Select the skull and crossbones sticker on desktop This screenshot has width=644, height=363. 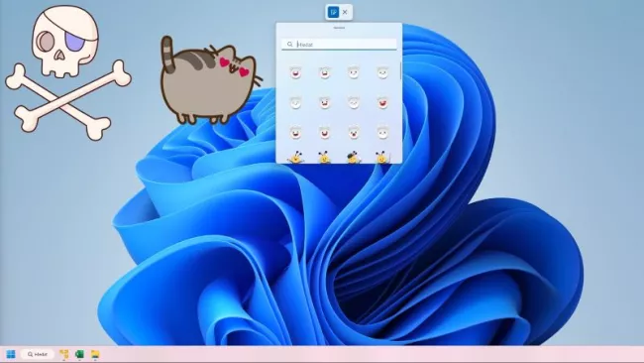[x=67, y=72]
